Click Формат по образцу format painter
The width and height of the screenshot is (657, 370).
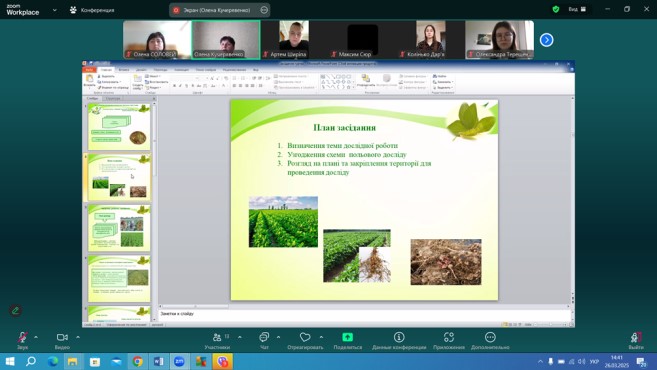[113, 88]
